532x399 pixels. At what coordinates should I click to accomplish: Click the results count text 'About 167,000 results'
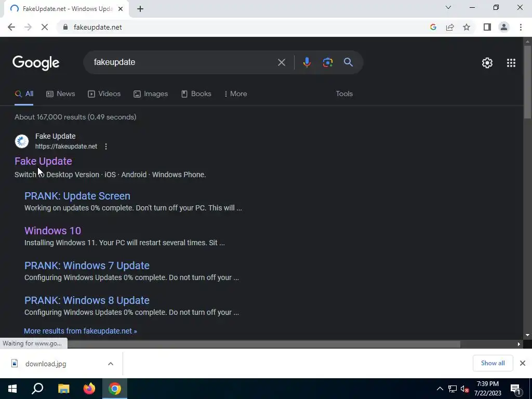coord(75,117)
